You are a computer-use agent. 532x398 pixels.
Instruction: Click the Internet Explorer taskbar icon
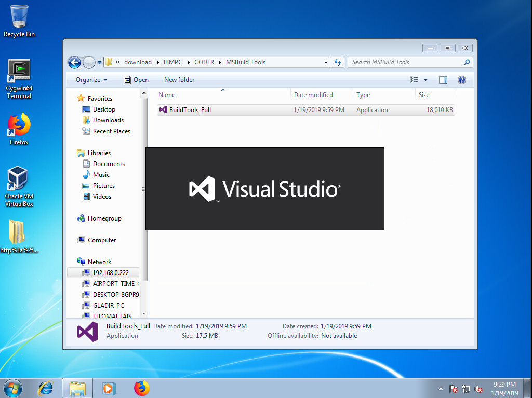[x=46, y=388]
